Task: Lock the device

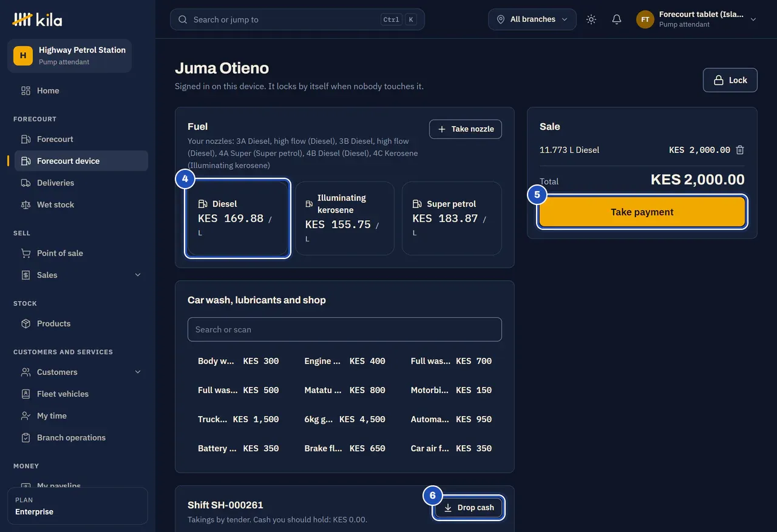Action: (x=730, y=80)
